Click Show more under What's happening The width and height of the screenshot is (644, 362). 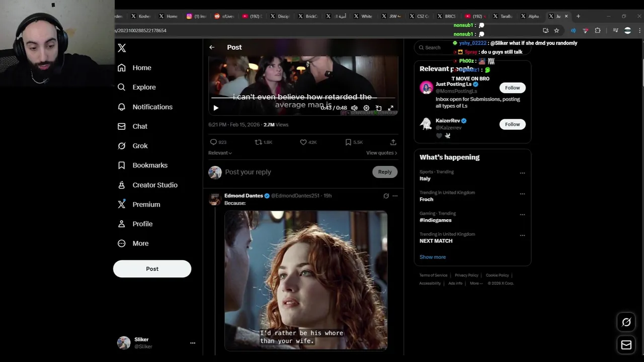tap(433, 257)
